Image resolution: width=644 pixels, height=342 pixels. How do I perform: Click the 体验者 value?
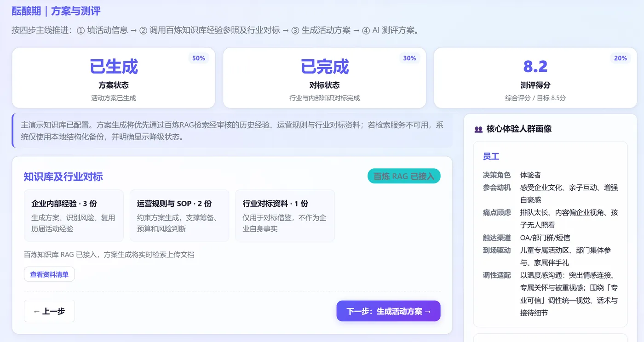tap(530, 175)
